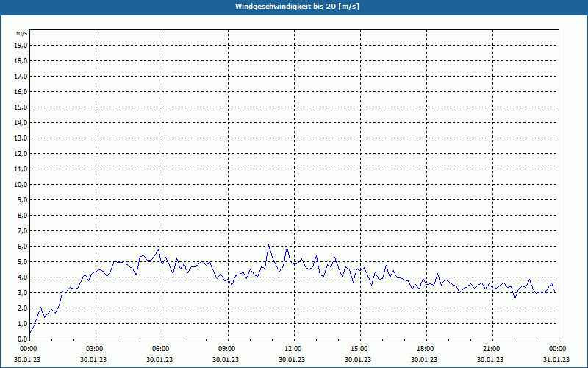Click the 30.01.23 date under 12:00
Screen dimensions: 588x368
click(x=291, y=359)
